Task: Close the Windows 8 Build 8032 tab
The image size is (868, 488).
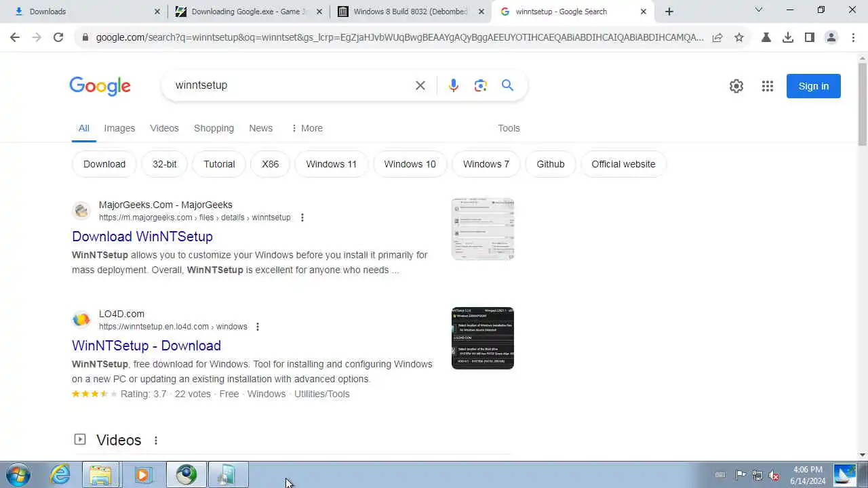Action: (481, 12)
